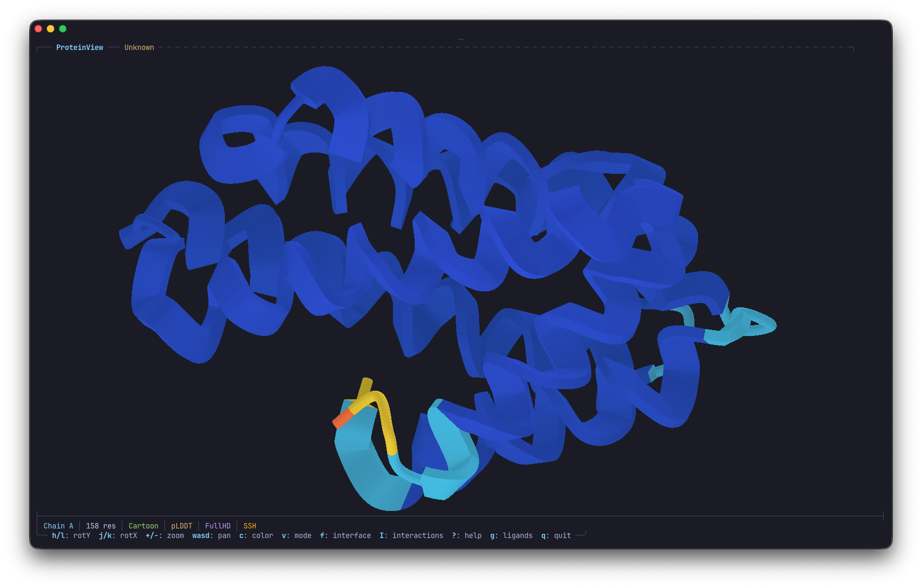Expand the ellipsis at the top border

click(x=460, y=38)
